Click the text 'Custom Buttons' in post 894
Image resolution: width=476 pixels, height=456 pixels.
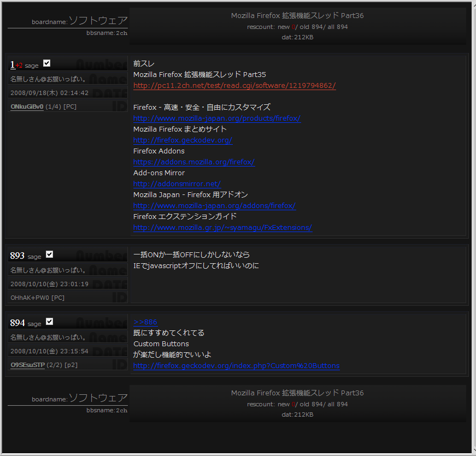pos(161,344)
